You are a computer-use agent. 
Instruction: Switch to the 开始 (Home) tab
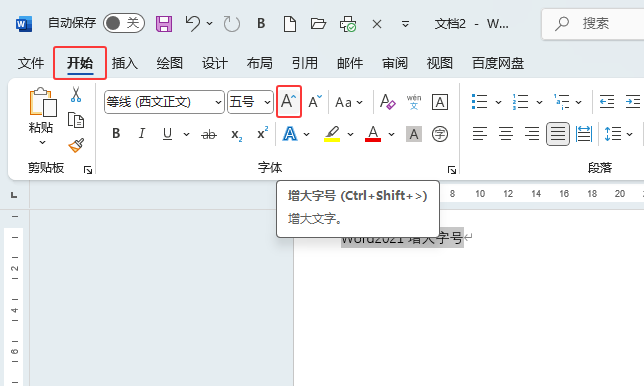(x=80, y=63)
